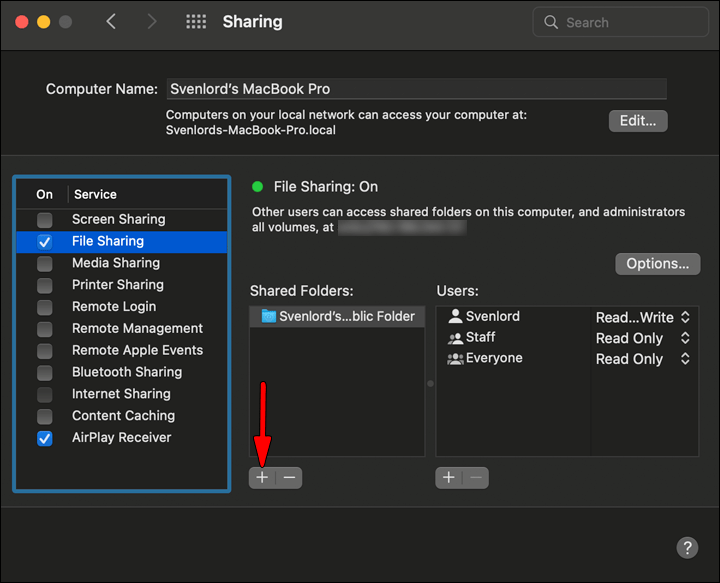Select the Bluetooth Sharing service row
The width and height of the screenshot is (720, 583).
coord(122,372)
